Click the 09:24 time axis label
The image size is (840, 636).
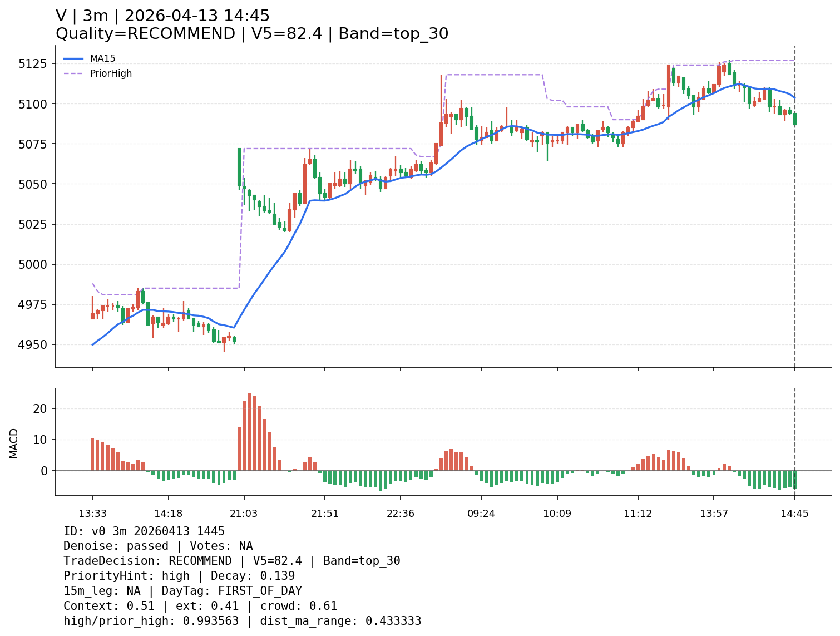click(x=481, y=514)
